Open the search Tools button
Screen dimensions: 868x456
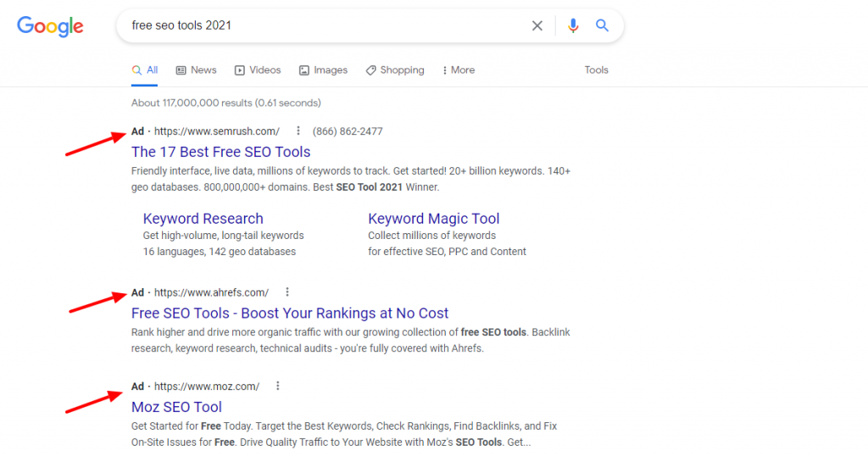point(596,70)
